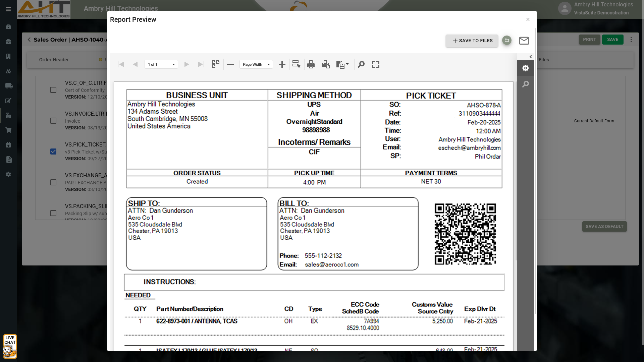This screenshot has height=362, width=644.
Task: Open the LIVE CHAT widget
Action: tap(10, 346)
